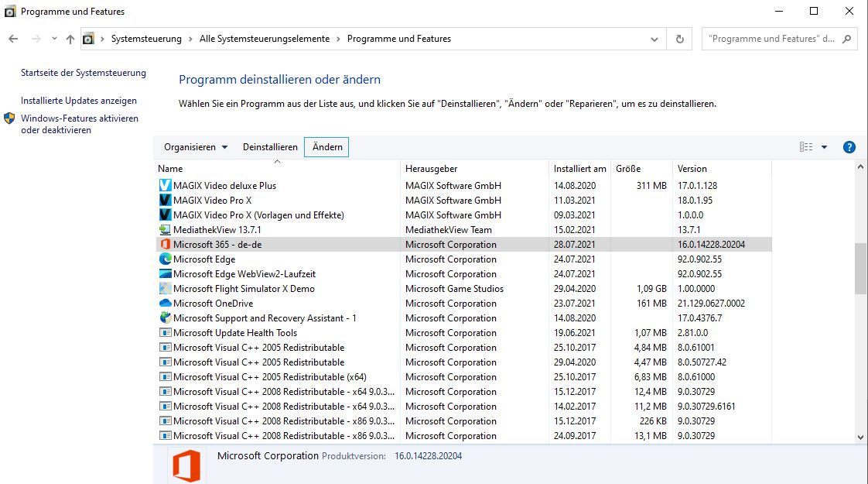This screenshot has height=484, width=868.
Task: Click Alle Systemsteuerungselemente breadcrumb
Action: click(x=265, y=39)
